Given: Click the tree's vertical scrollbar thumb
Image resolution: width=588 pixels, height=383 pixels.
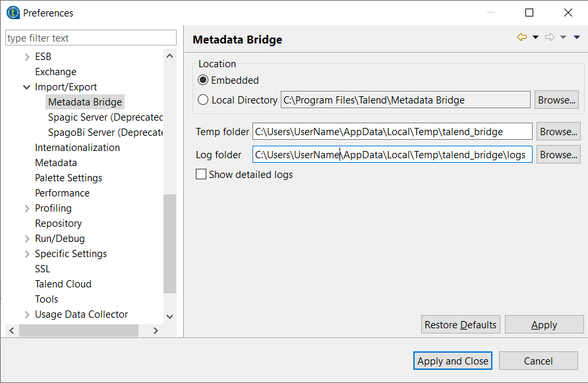Looking at the screenshot, I should click(169, 244).
